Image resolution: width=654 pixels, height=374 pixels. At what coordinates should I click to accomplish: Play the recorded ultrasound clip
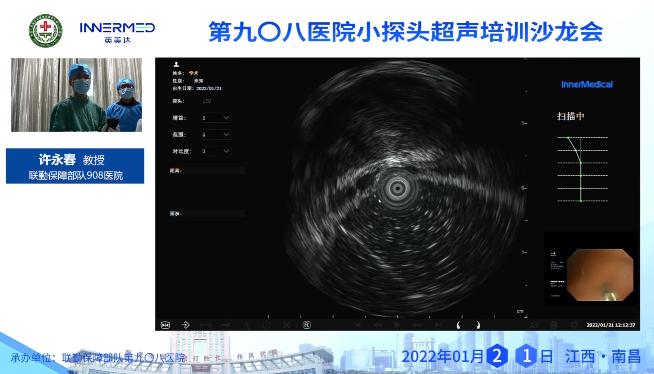tap(397, 325)
